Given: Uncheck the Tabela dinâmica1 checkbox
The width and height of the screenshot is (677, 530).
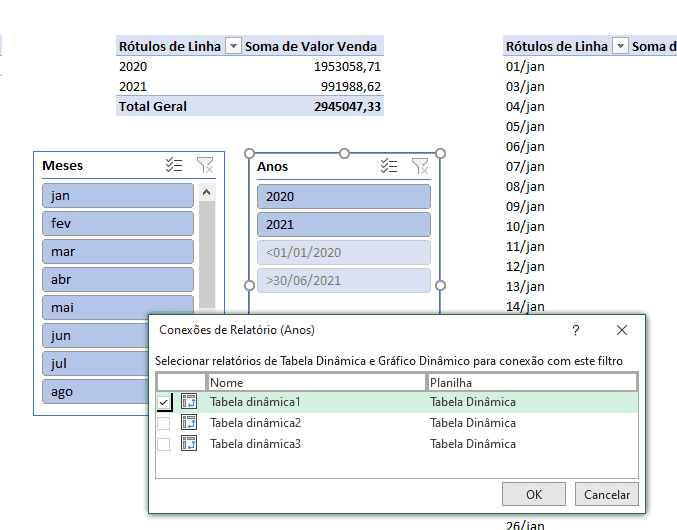Looking at the screenshot, I should tap(163, 402).
